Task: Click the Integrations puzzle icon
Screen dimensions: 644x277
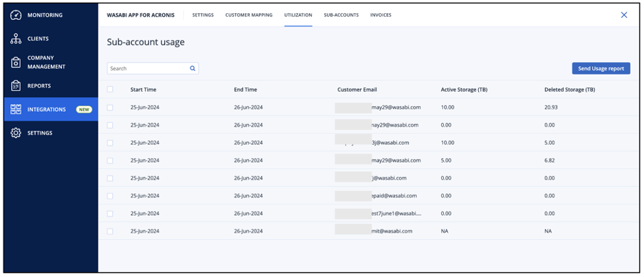Action: (16, 110)
